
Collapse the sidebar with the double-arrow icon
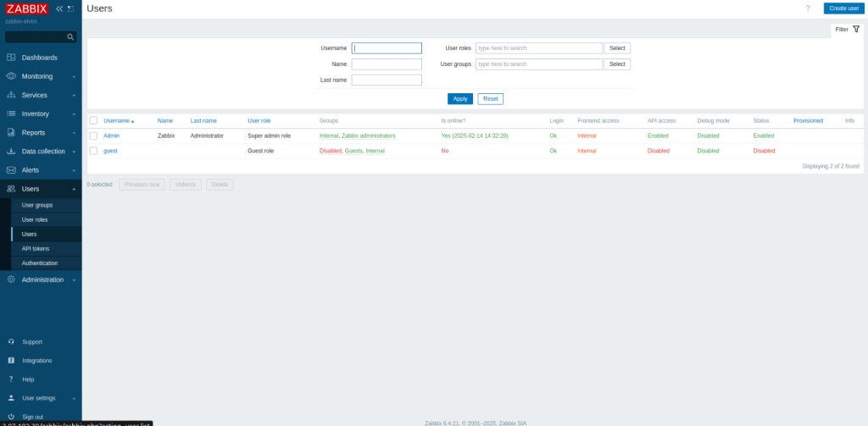pyautogui.click(x=59, y=8)
